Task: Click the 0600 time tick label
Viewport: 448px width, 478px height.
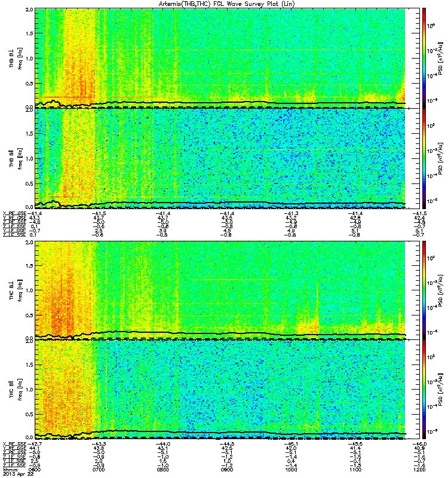Action: pyautogui.click(x=35, y=470)
